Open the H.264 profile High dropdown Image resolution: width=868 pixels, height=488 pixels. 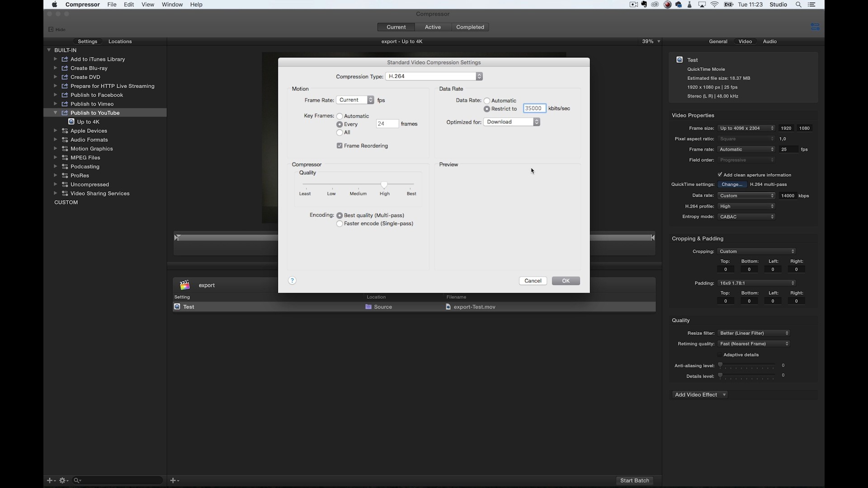(x=746, y=206)
